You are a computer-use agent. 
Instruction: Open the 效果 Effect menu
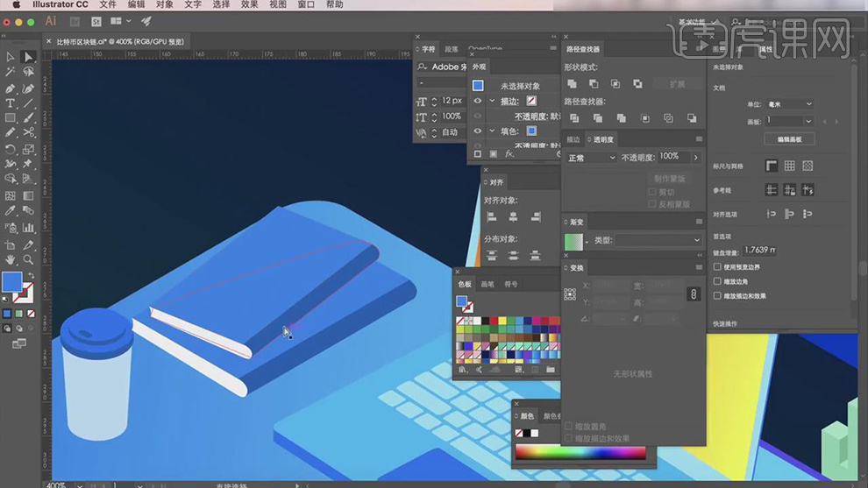pyautogui.click(x=249, y=4)
